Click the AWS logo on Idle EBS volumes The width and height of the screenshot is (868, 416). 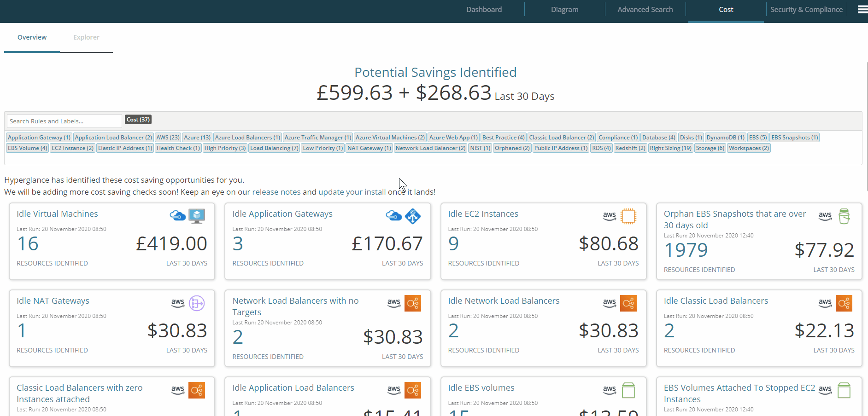point(610,390)
